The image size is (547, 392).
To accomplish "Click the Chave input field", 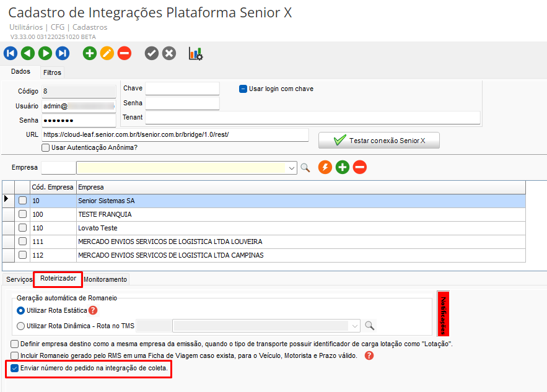I will coord(183,89).
